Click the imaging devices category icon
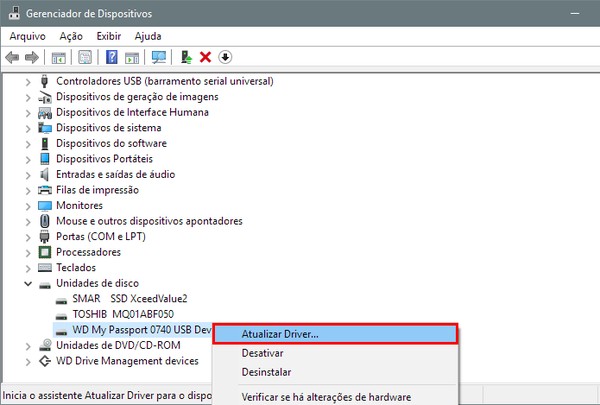The image size is (600, 405). (45, 97)
